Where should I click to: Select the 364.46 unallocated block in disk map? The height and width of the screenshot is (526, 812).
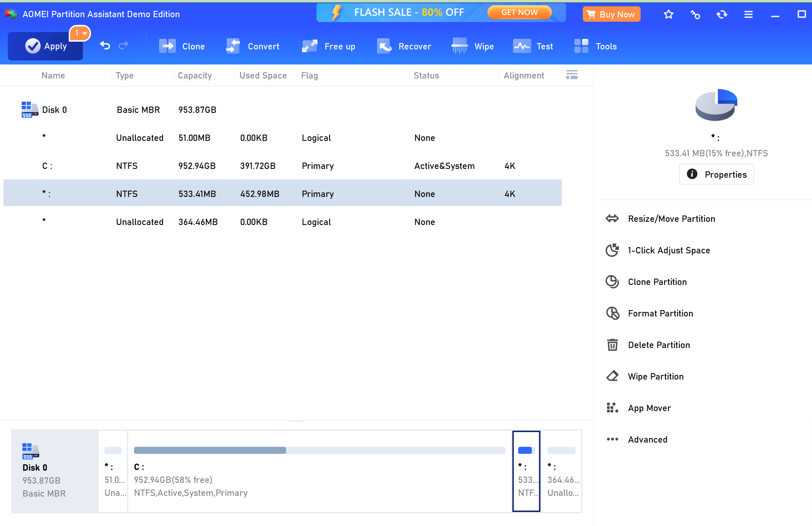(562, 471)
